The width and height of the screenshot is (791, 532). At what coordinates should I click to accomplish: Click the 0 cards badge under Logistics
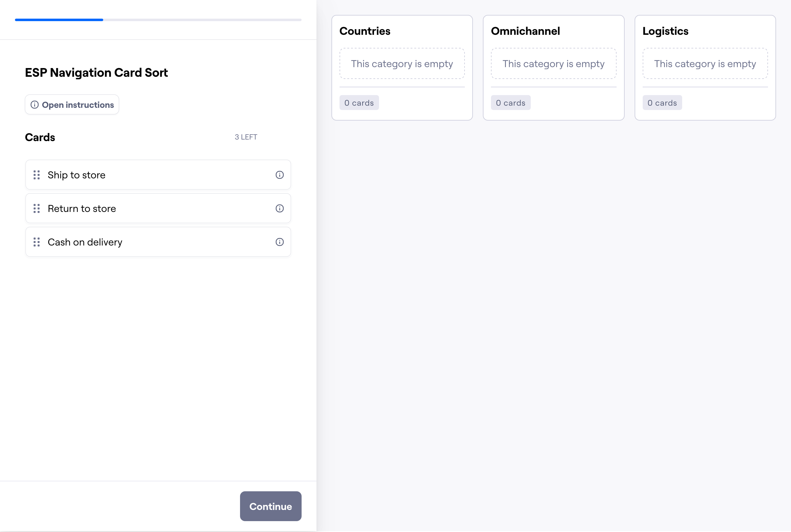(x=662, y=103)
